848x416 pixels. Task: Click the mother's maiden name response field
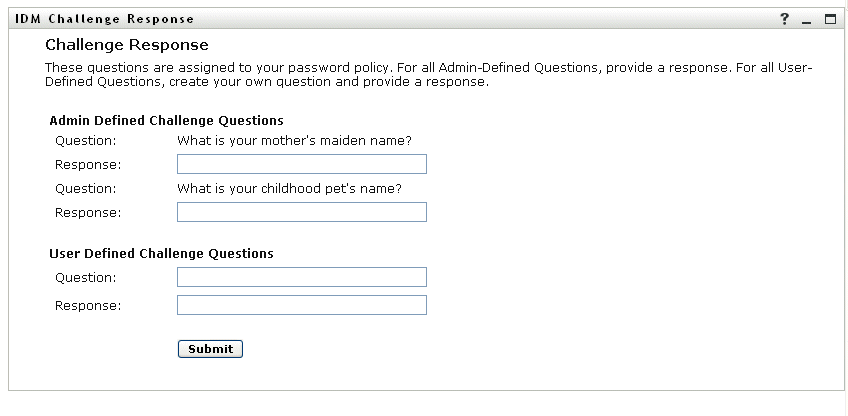301,164
